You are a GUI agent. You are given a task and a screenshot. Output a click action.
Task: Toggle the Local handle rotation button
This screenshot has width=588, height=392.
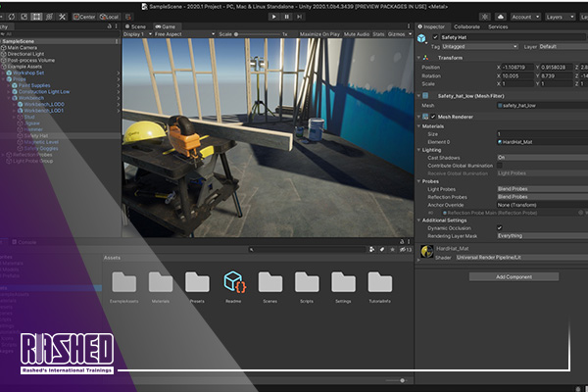click(109, 17)
